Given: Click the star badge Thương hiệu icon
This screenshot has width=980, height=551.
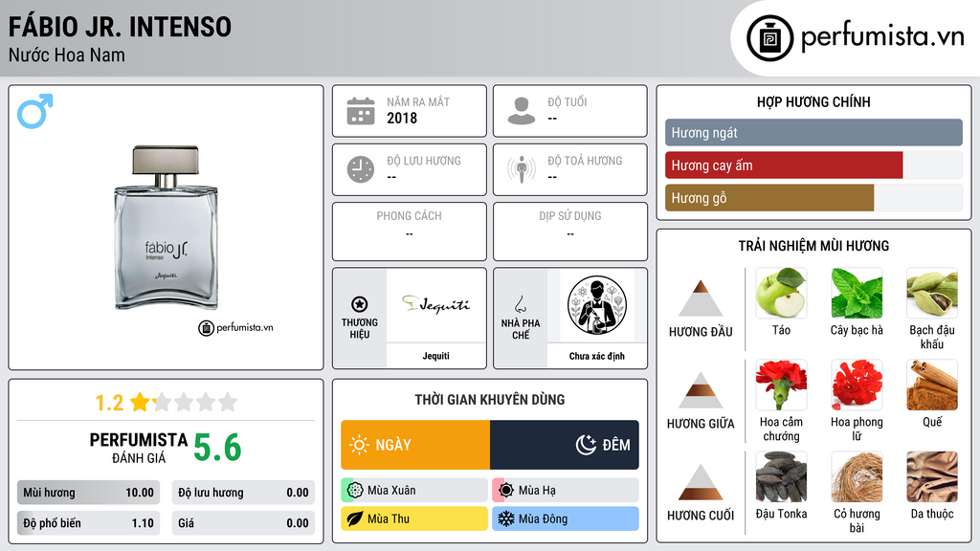Looking at the screenshot, I should 360,304.
